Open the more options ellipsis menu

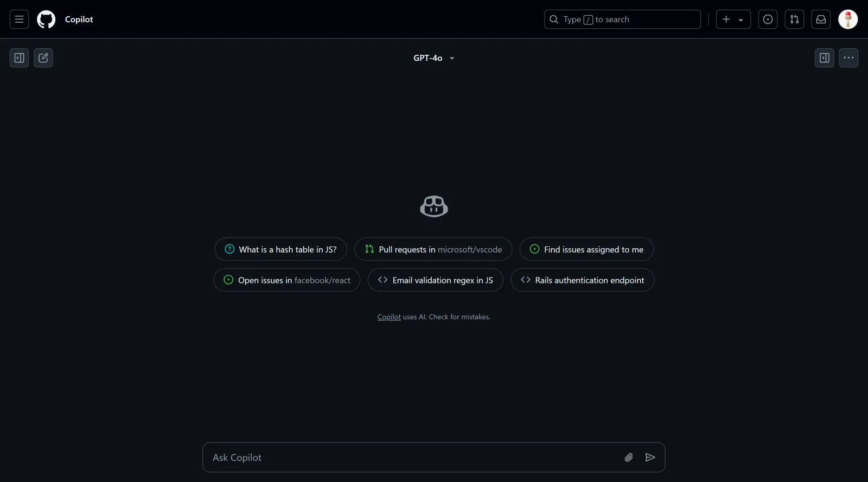coord(848,58)
